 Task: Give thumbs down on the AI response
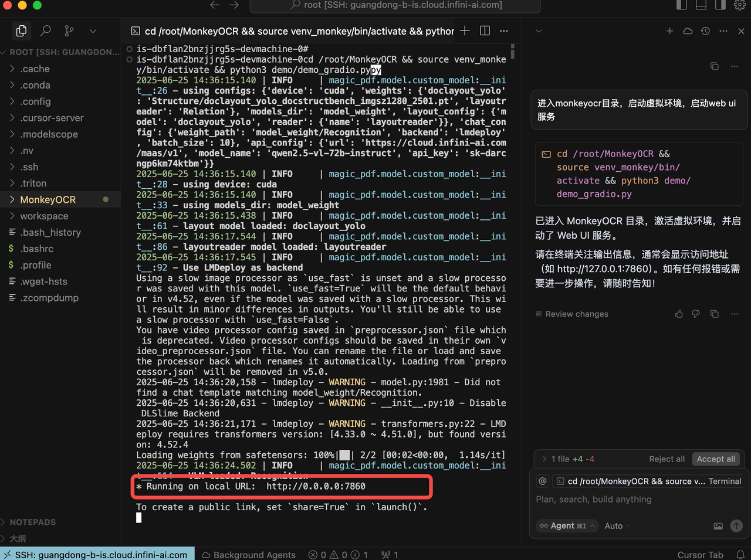[696, 314]
